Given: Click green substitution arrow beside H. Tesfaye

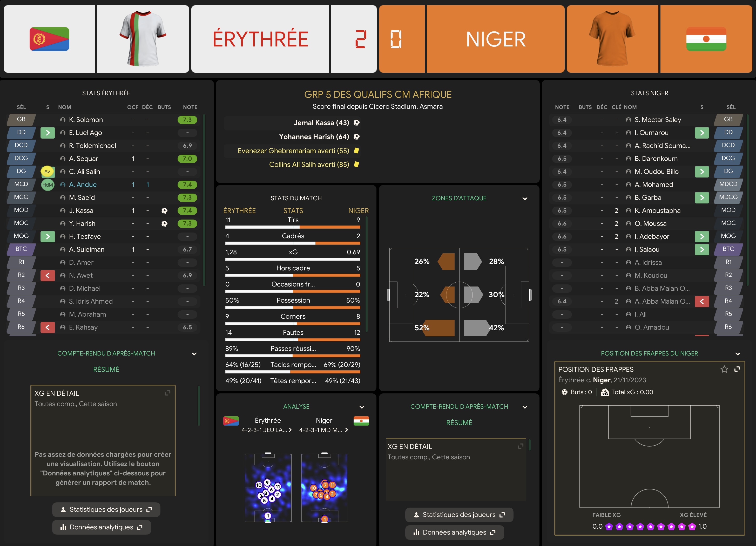Looking at the screenshot, I should click(48, 236).
